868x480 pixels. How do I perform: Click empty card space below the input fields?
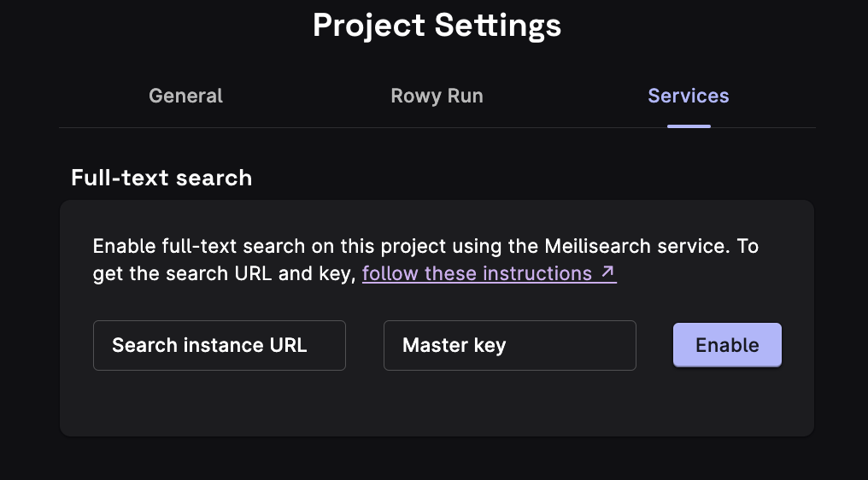pyautogui.click(x=436, y=404)
